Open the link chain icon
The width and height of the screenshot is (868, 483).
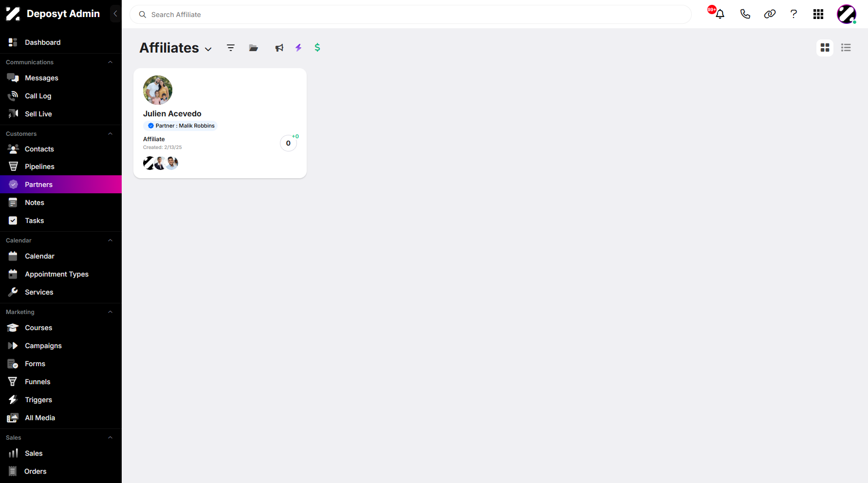coord(770,14)
